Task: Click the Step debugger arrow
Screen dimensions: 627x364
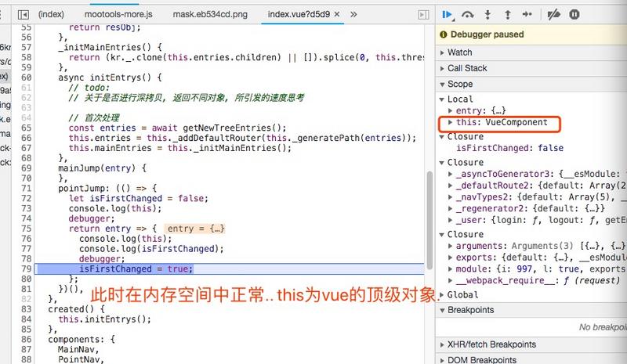Action: pos(527,15)
